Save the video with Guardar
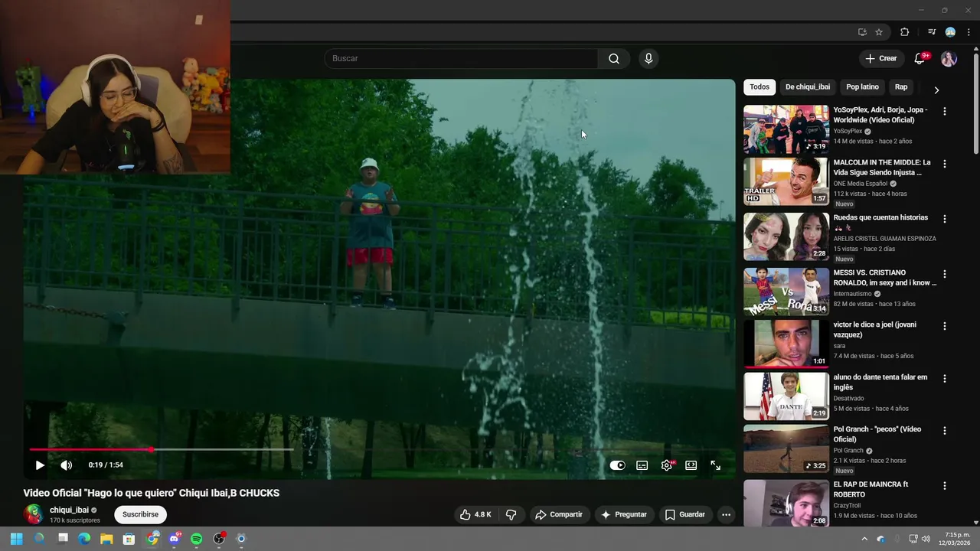 [684, 515]
